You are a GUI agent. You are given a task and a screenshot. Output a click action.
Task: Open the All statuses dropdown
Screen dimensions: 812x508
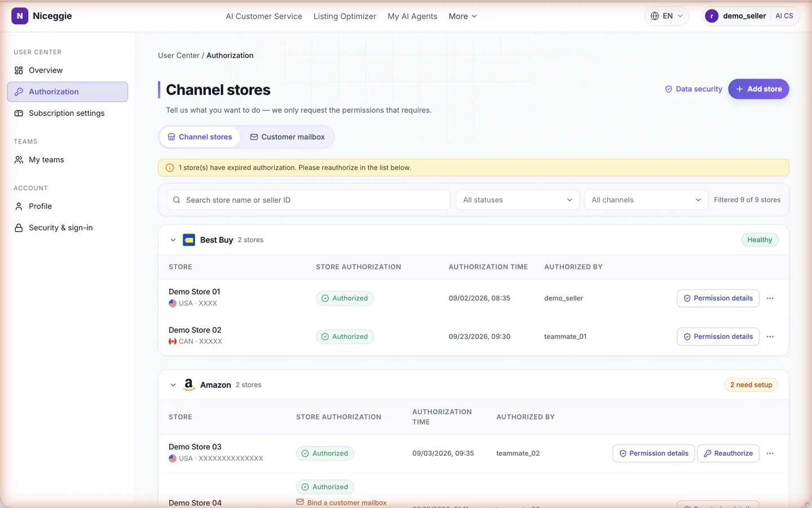pos(518,200)
